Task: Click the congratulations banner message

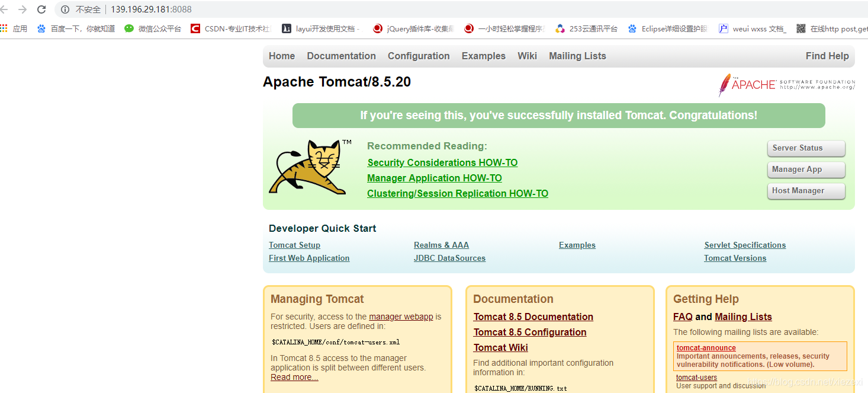Action: [x=558, y=116]
